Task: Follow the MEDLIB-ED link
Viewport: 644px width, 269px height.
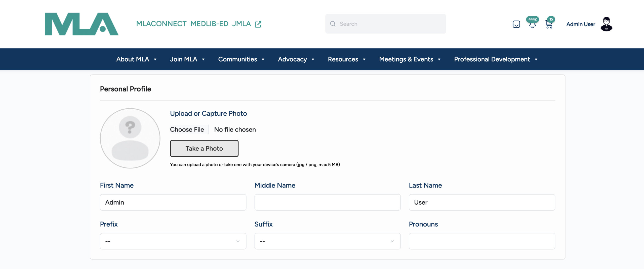Action: click(209, 24)
